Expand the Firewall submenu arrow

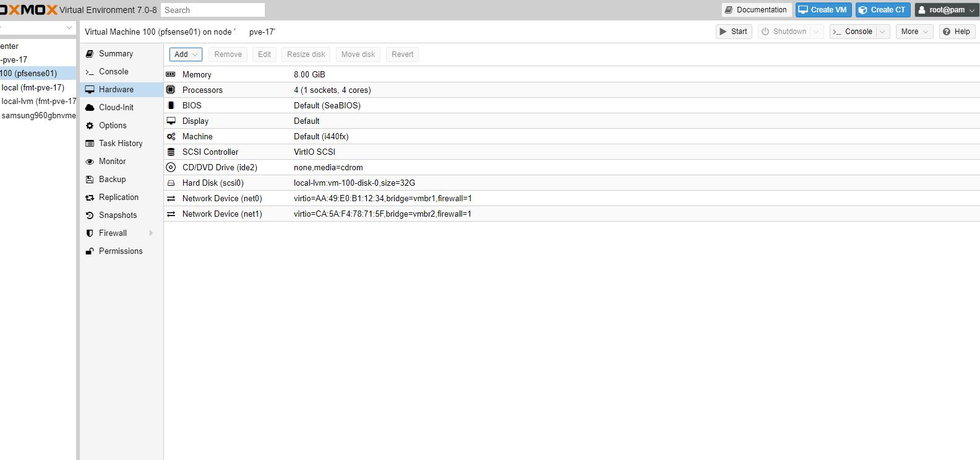[151, 233]
